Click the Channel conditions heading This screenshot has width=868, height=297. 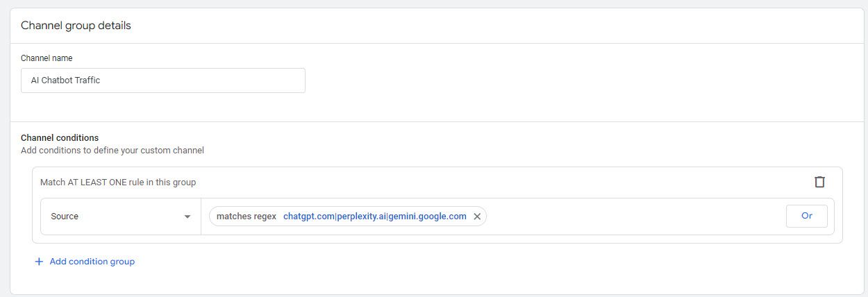tap(60, 138)
